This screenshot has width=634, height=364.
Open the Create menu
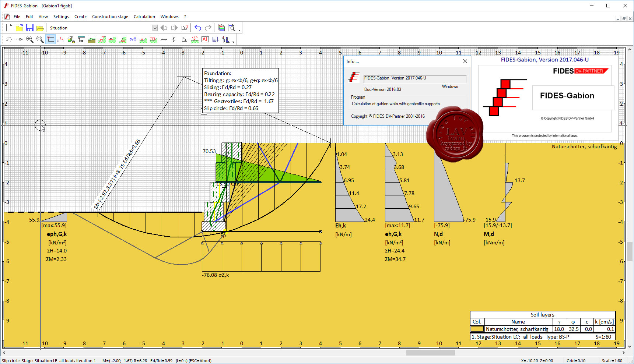(x=80, y=17)
